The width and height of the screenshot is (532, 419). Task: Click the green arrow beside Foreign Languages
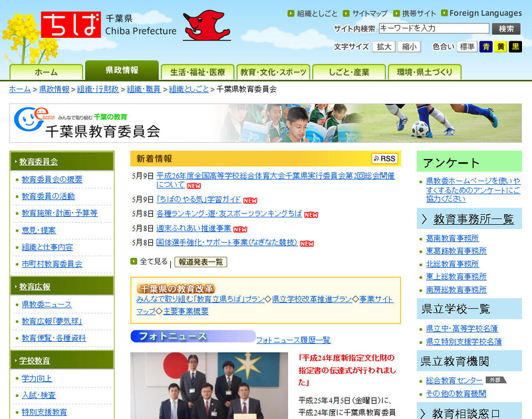(x=444, y=13)
